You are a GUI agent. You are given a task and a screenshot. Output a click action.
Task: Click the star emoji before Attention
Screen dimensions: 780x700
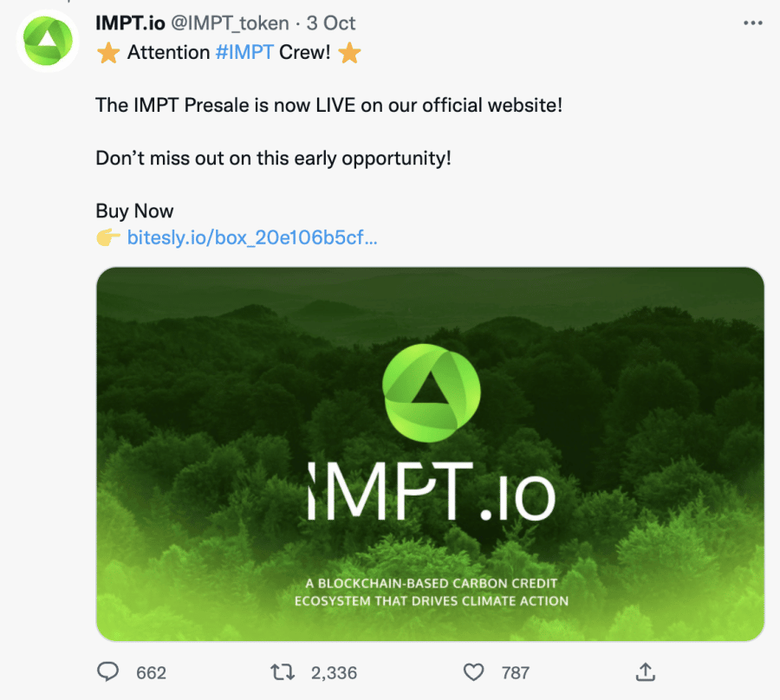click(x=108, y=53)
